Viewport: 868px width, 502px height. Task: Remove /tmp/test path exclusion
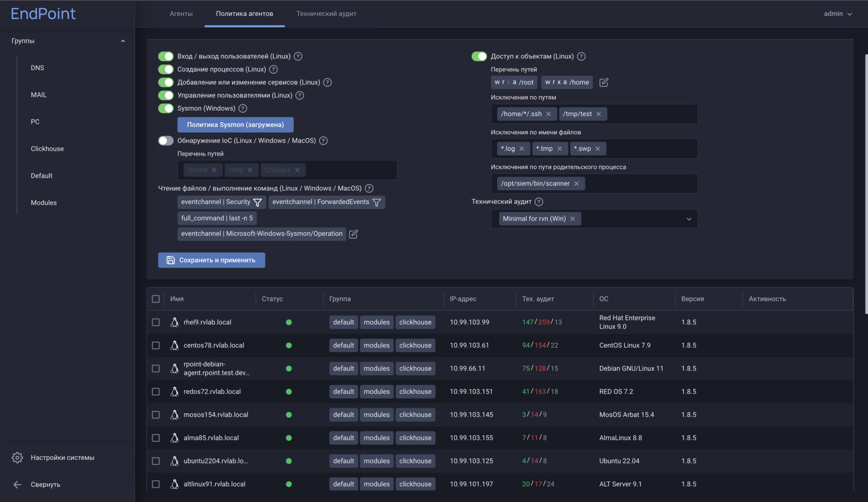pos(599,114)
